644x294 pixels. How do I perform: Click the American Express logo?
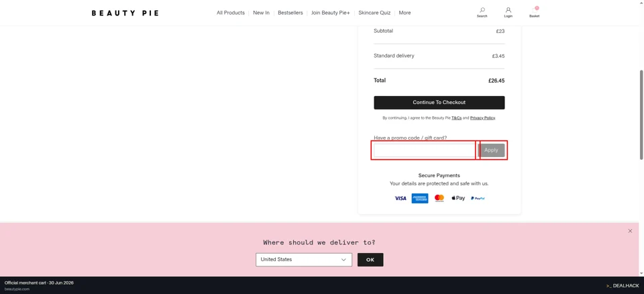420,198
